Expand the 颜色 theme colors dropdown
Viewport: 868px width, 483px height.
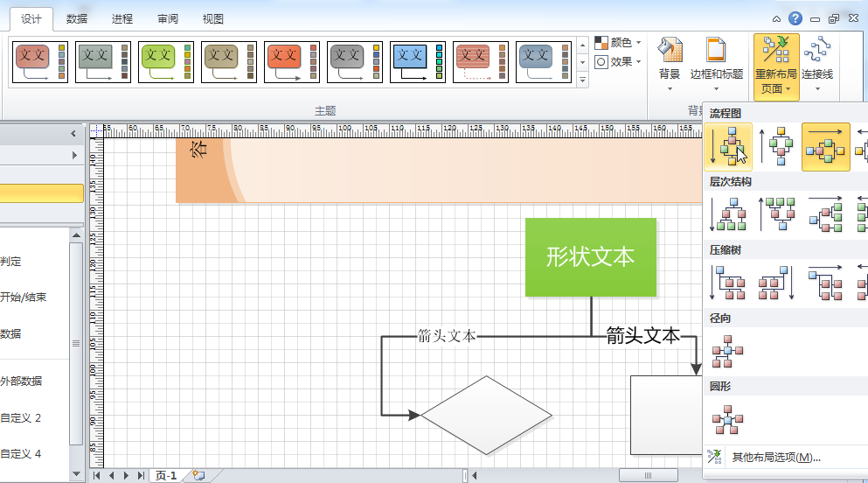[618, 42]
